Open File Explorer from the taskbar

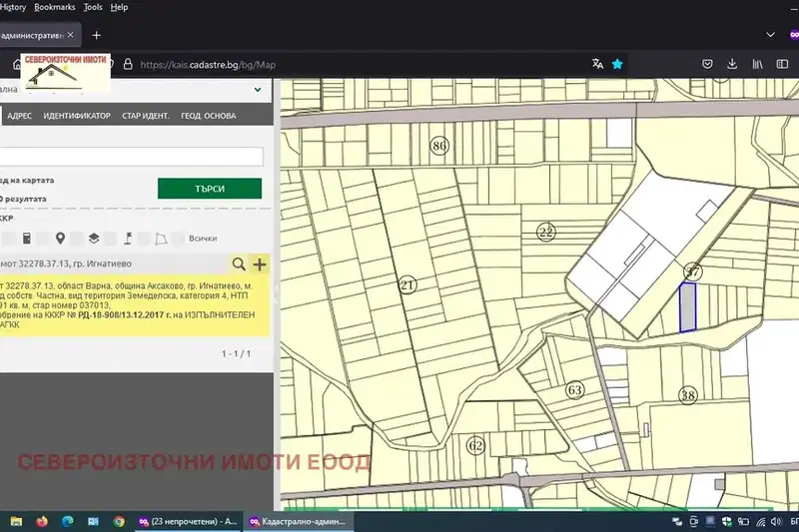click(16, 521)
